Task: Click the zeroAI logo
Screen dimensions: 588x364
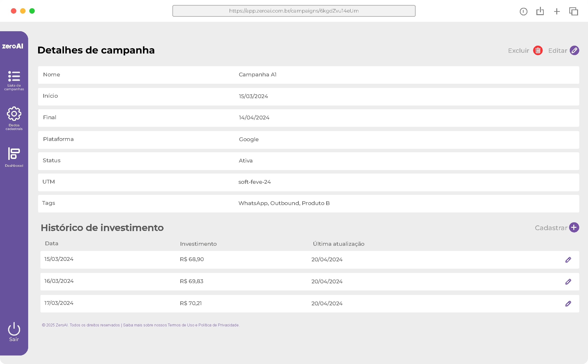Action: click(13, 46)
